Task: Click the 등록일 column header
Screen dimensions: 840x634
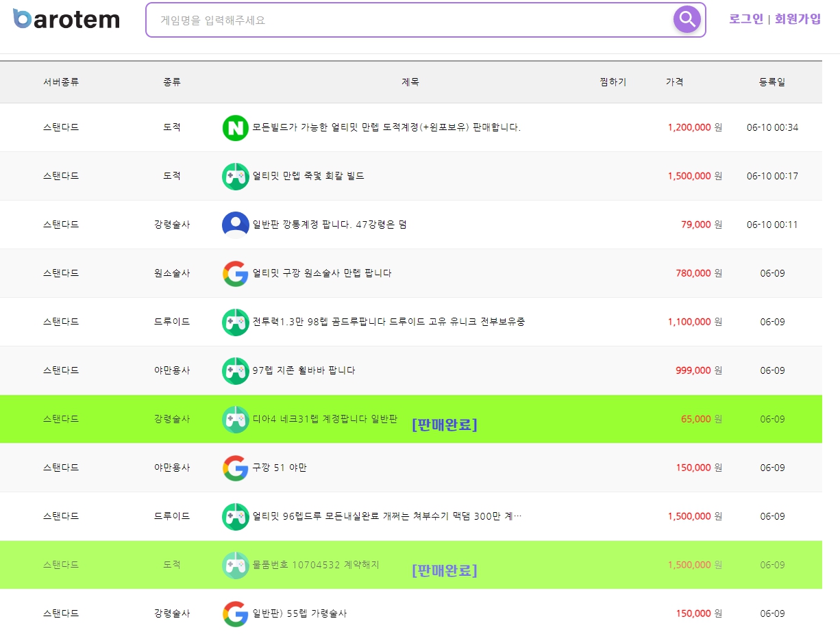Action: pyautogui.click(x=771, y=81)
